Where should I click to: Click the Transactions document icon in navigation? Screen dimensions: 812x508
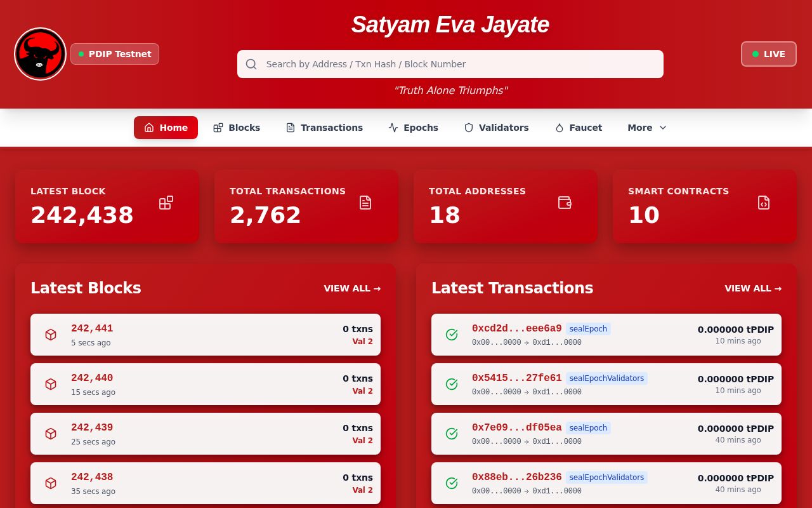click(291, 128)
